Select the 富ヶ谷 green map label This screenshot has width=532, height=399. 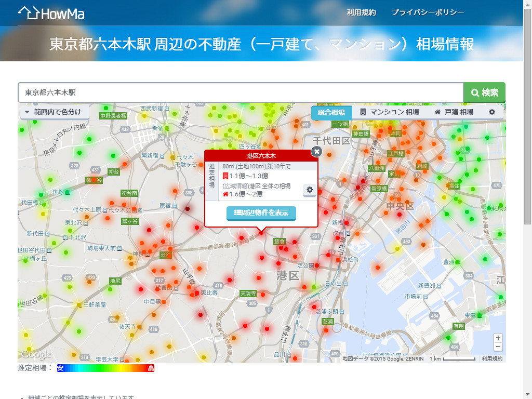pyautogui.click(x=129, y=221)
